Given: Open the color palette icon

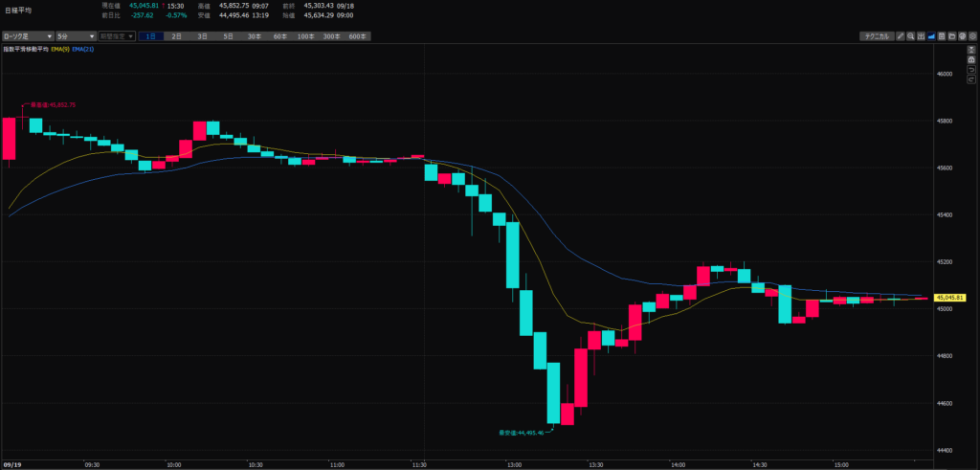Looking at the screenshot, I should (964, 36).
